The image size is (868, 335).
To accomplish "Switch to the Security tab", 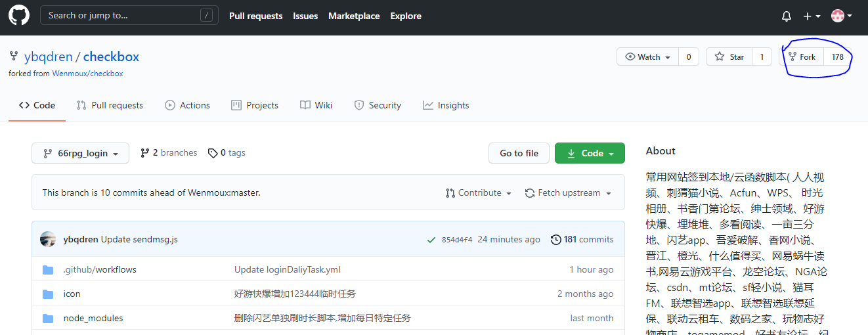I will click(x=378, y=105).
